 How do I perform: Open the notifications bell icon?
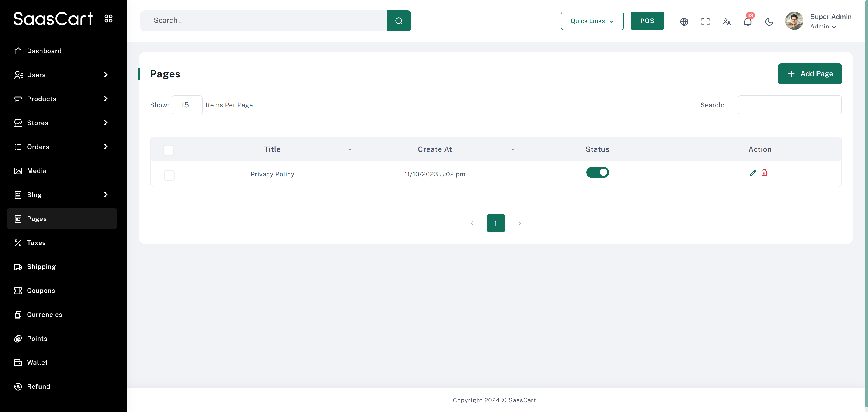point(747,21)
